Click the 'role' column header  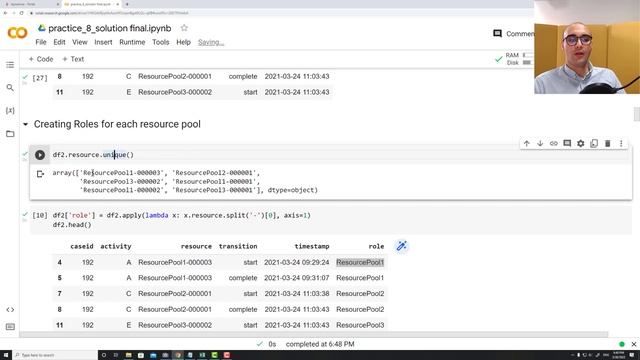pyautogui.click(x=376, y=247)
